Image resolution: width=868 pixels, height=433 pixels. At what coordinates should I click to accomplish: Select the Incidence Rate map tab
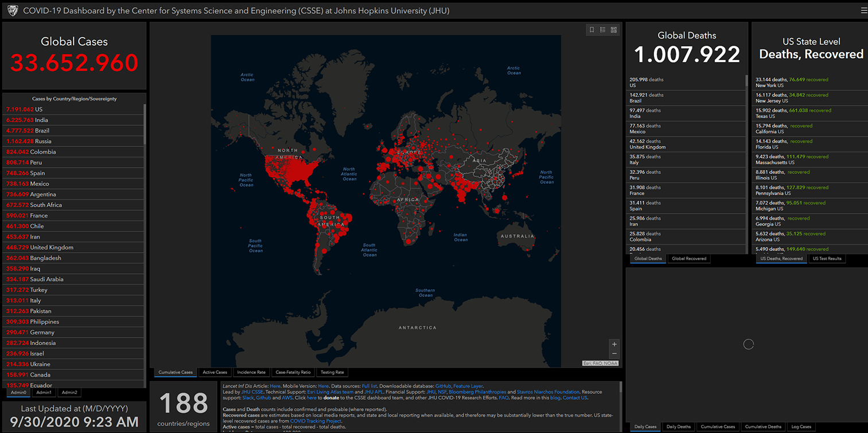click(x=251, y=372)
